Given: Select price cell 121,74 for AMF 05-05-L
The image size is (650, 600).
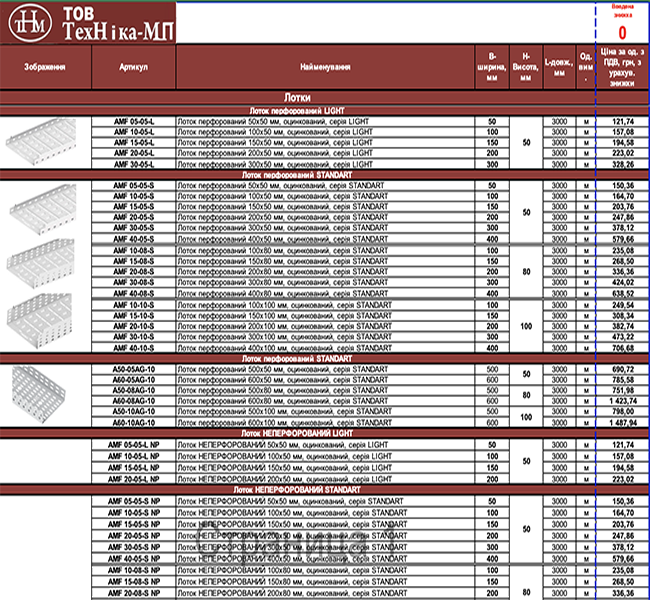Looking at the screenshot, I should (623, 121).
